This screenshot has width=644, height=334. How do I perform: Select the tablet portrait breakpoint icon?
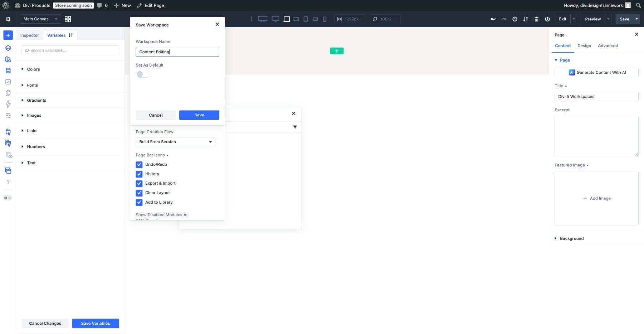[x=306, y=19]
